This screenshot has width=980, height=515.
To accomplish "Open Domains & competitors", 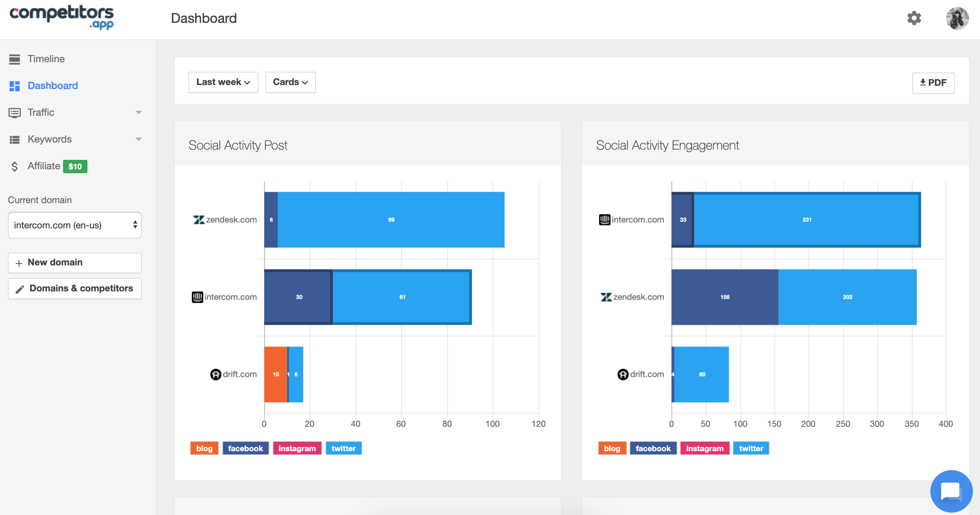I will 74,288.
